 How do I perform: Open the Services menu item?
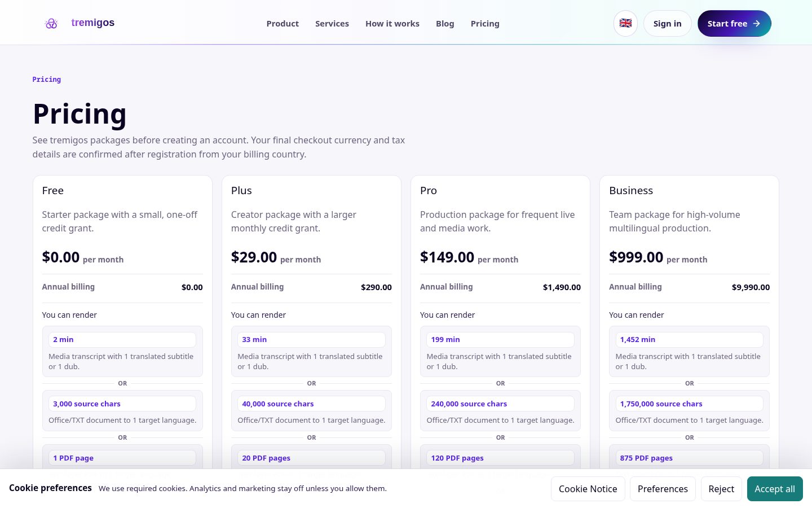332,24
